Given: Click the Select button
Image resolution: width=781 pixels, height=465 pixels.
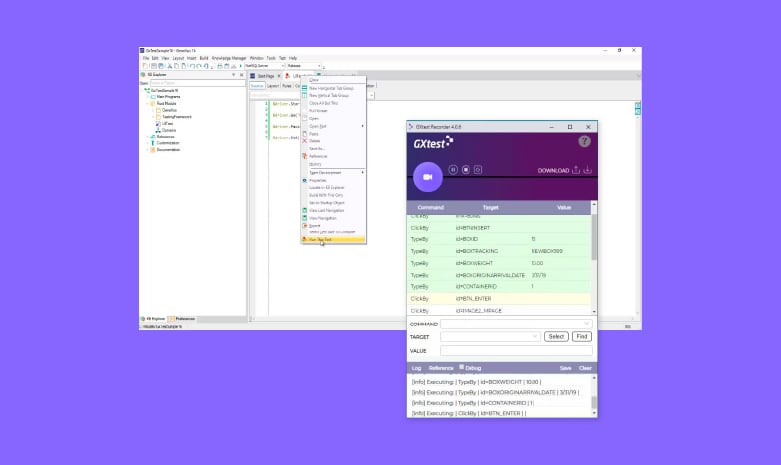Looking at the screenshot, I should tap(556, 337).
